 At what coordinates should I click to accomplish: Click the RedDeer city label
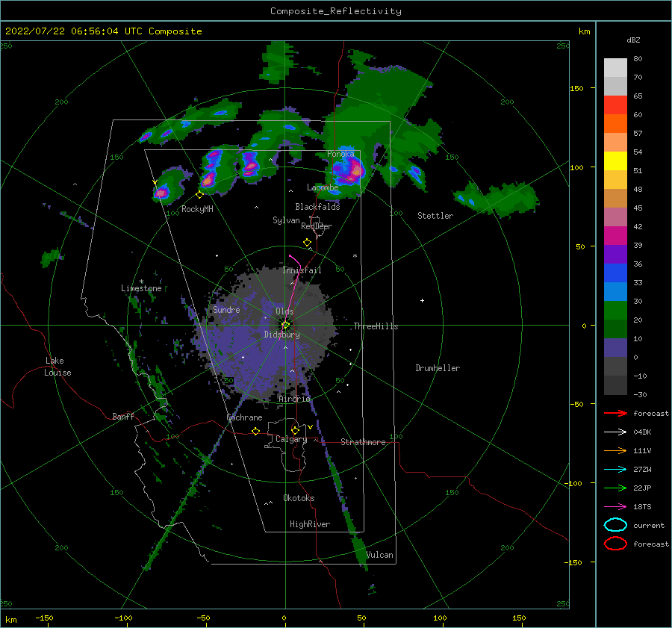pyautogui.click(x=317, y=226)
